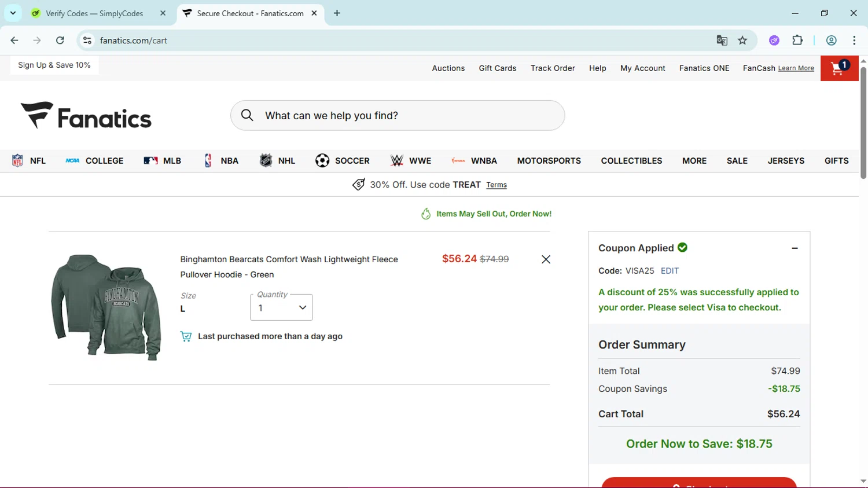Open the COLLEGE category menu
This screenshot has width=868, height=488.
(x=94, y=161)
